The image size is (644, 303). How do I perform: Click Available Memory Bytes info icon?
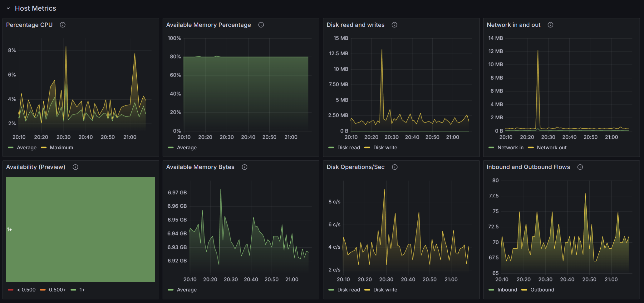245,167
